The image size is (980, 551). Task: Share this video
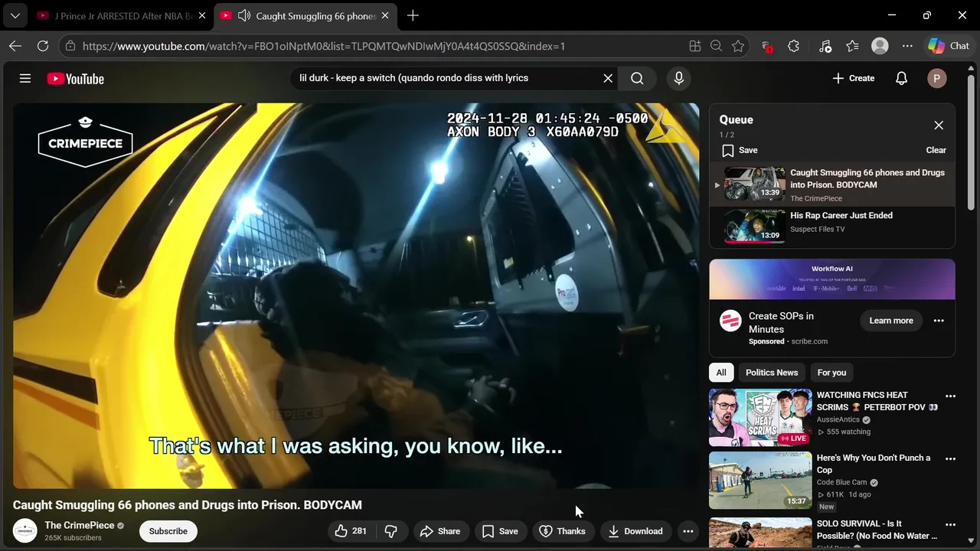coord(440,531)
